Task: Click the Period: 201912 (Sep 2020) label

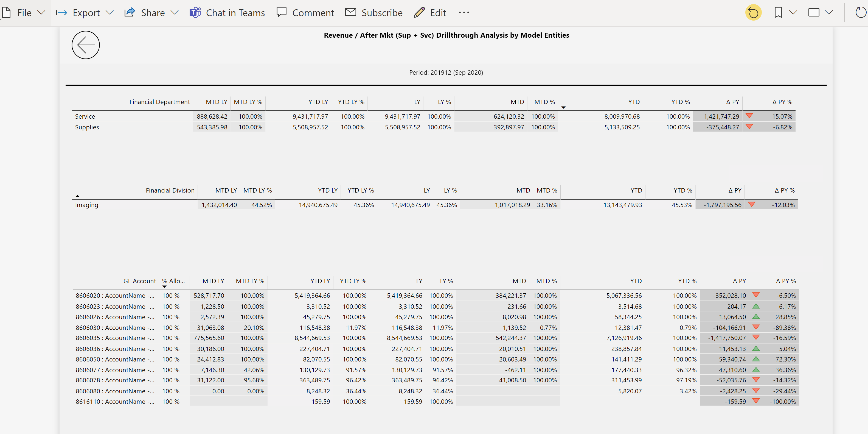Action: coord(446,73)
